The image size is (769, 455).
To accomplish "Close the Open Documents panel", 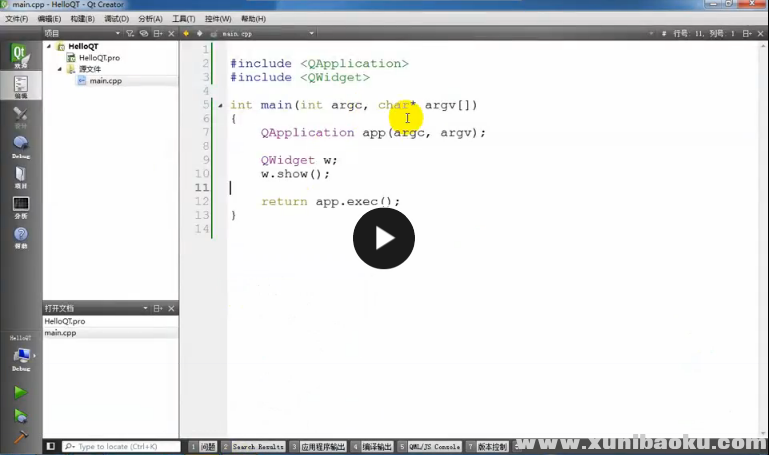I will 172,308.
